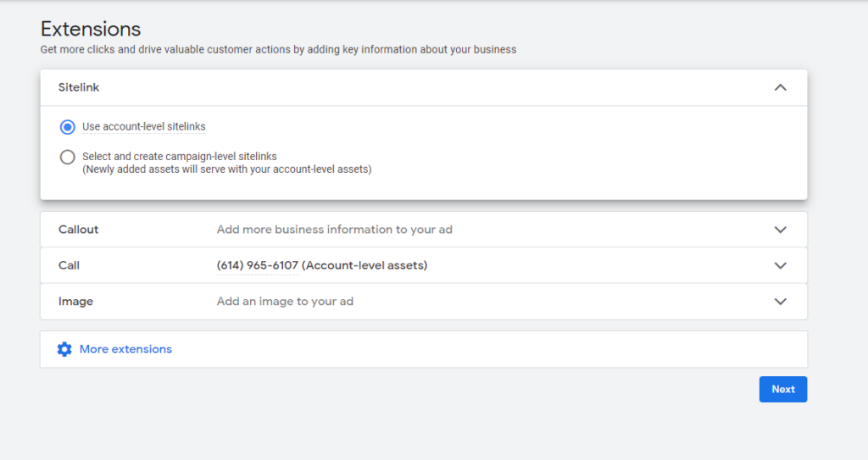Collapse the Sitelink section chevron
Screen dimensions: 868x460
coord(780,87)
